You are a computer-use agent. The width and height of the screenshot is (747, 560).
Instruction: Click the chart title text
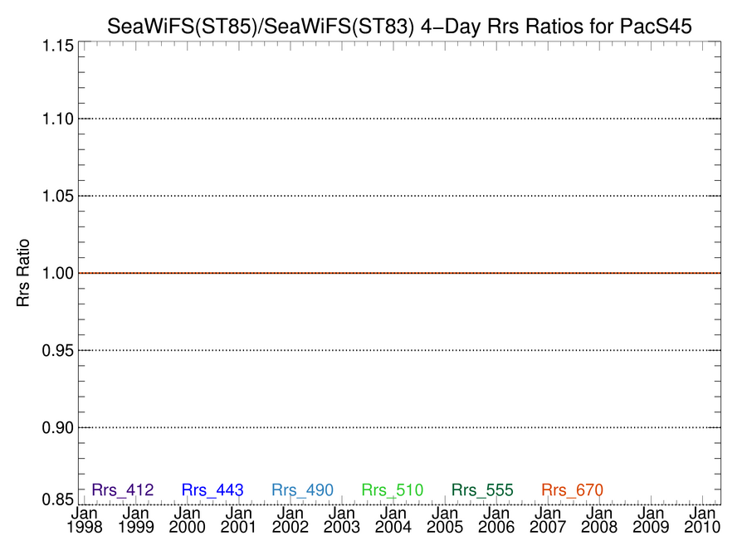(x=399, y=27)
